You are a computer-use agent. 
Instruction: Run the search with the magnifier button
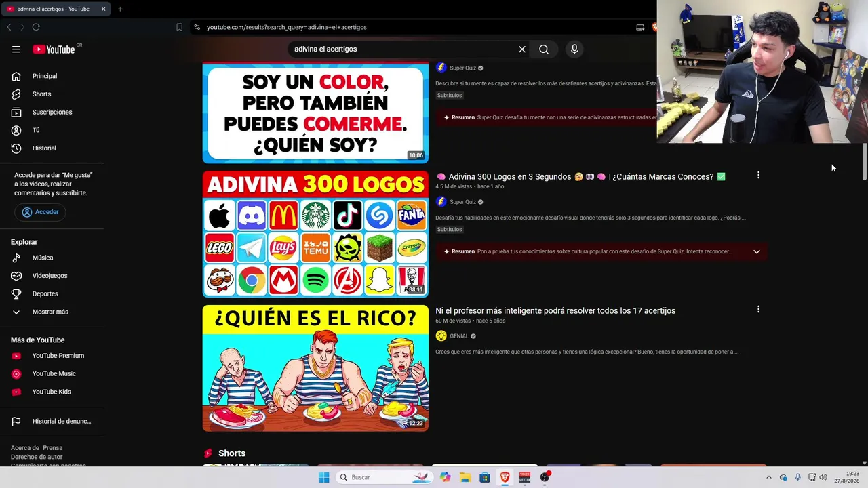[x=544, y=49]
